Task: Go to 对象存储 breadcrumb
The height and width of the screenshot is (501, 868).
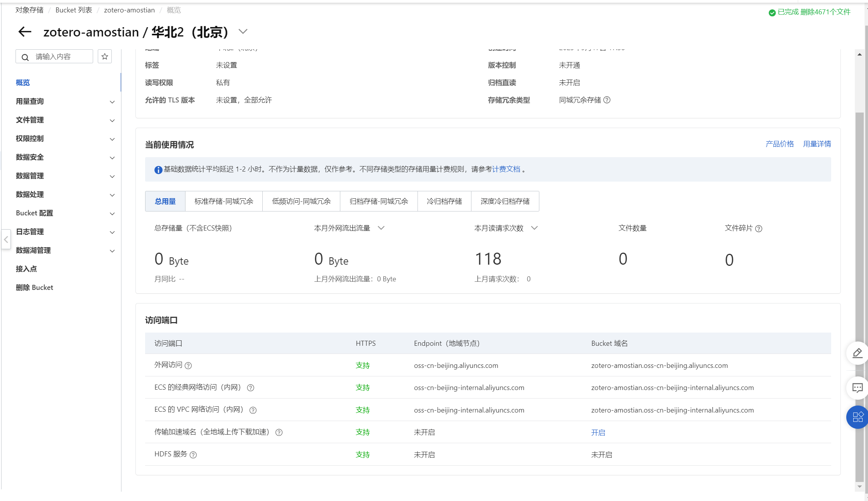Action: 29,10
